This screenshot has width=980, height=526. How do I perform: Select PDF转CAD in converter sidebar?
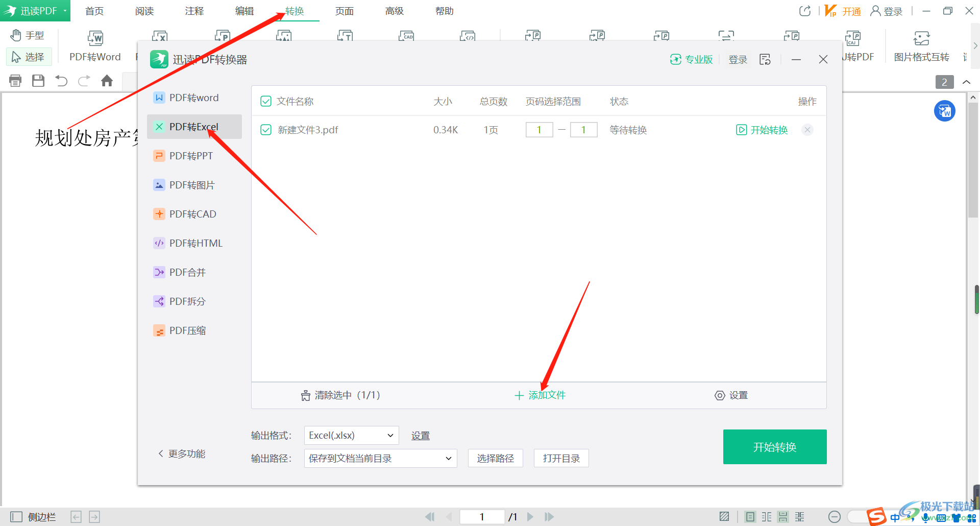pos(194,214)
